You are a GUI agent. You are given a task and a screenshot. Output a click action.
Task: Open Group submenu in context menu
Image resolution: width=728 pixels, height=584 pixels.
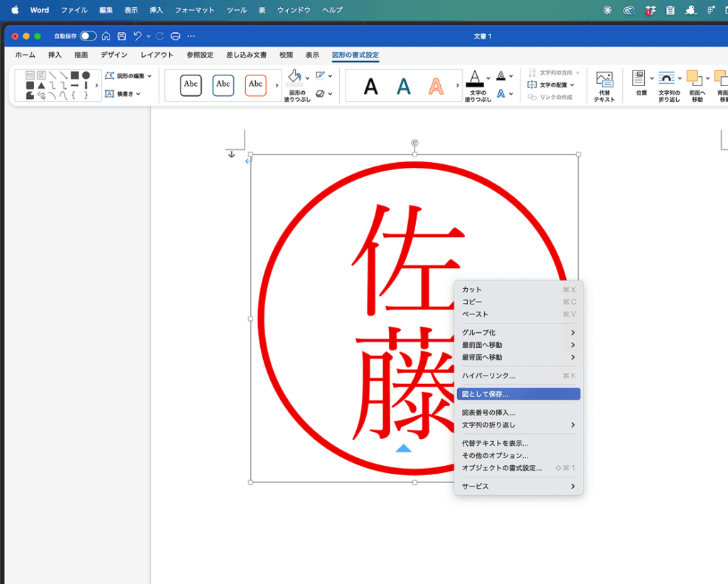518,333
